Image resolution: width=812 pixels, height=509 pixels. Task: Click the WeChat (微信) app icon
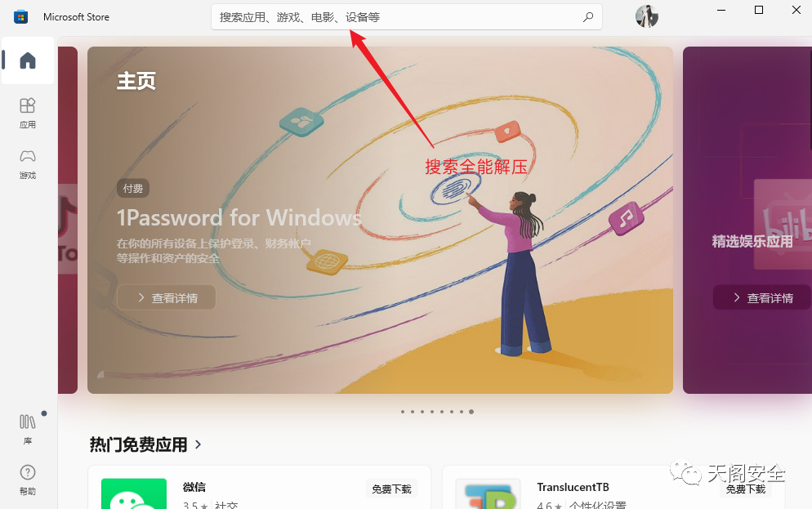click(x=134, y=493)
